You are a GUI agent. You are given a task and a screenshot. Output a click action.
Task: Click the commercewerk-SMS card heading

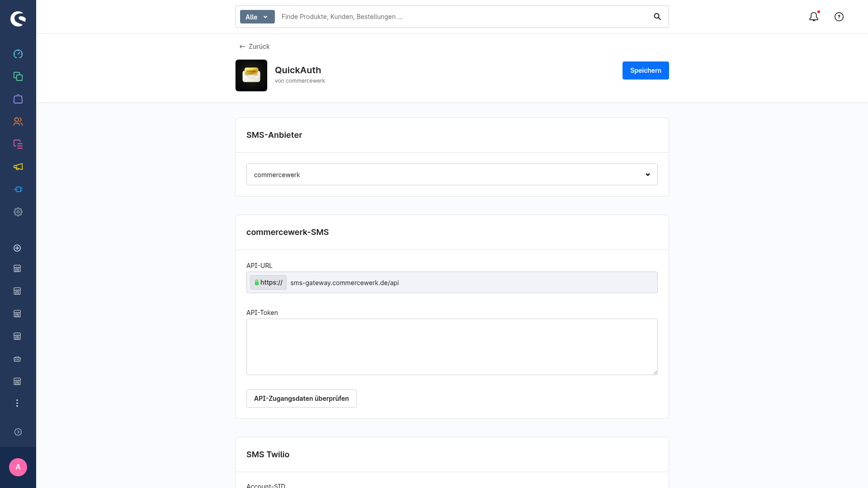(288, 232)
